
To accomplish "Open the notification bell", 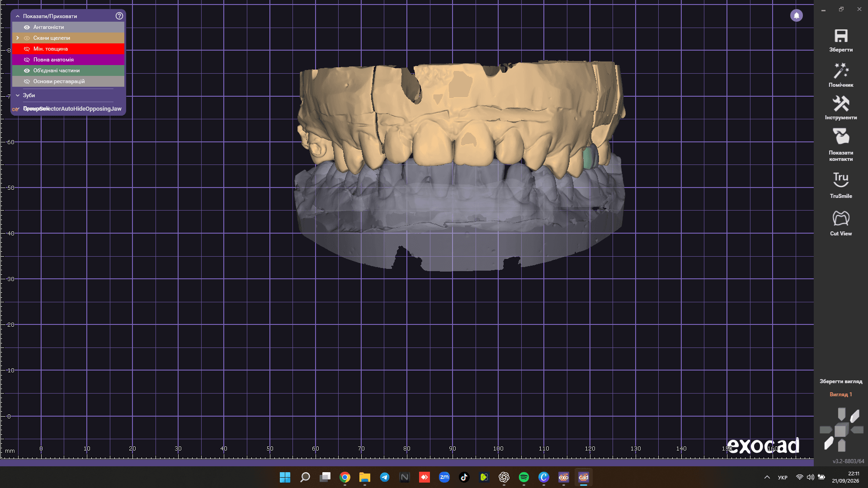I will coord(797,15).
